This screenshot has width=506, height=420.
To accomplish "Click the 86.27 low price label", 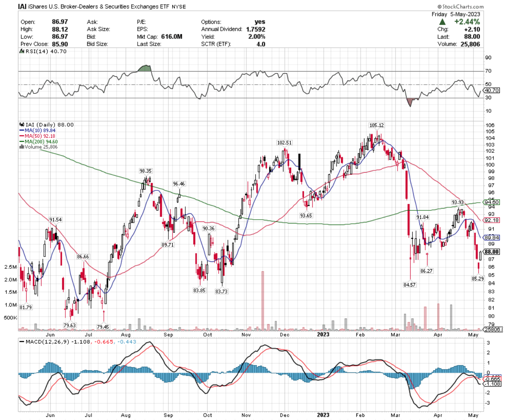I will [426, 271].
